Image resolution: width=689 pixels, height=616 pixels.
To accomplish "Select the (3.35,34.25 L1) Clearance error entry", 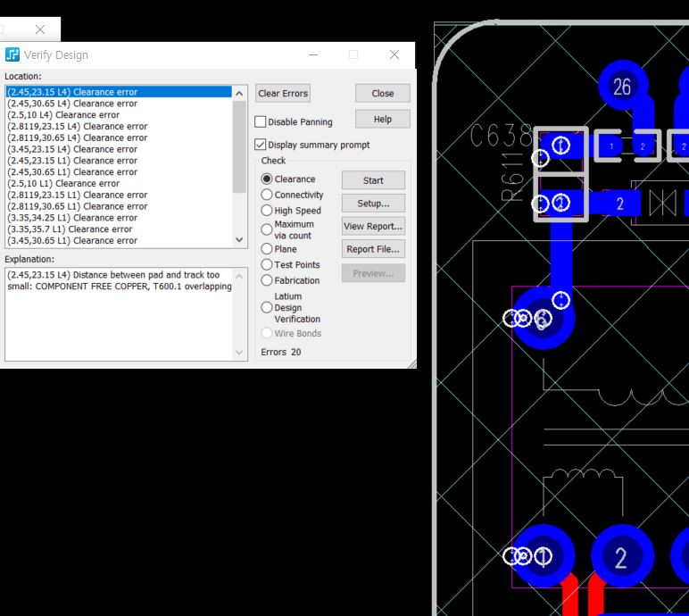I will pyautogui.click(x=72, y=218).
